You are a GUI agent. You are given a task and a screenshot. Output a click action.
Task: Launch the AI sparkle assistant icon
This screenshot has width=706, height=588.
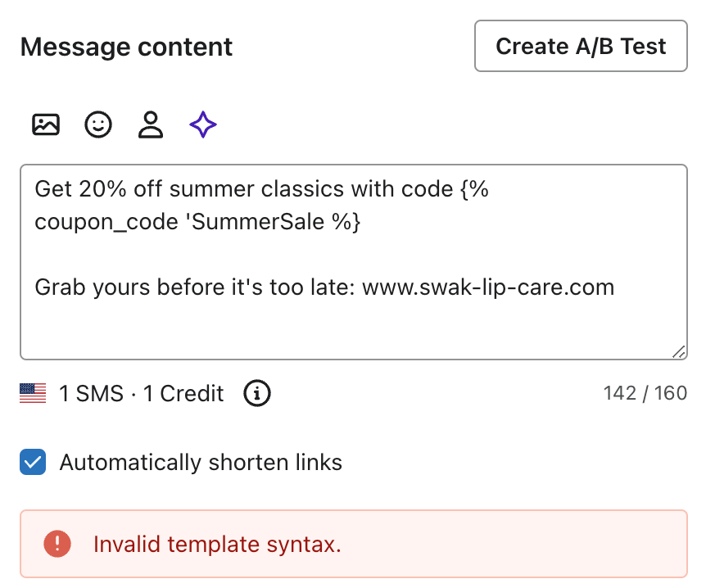click(203, 125)
